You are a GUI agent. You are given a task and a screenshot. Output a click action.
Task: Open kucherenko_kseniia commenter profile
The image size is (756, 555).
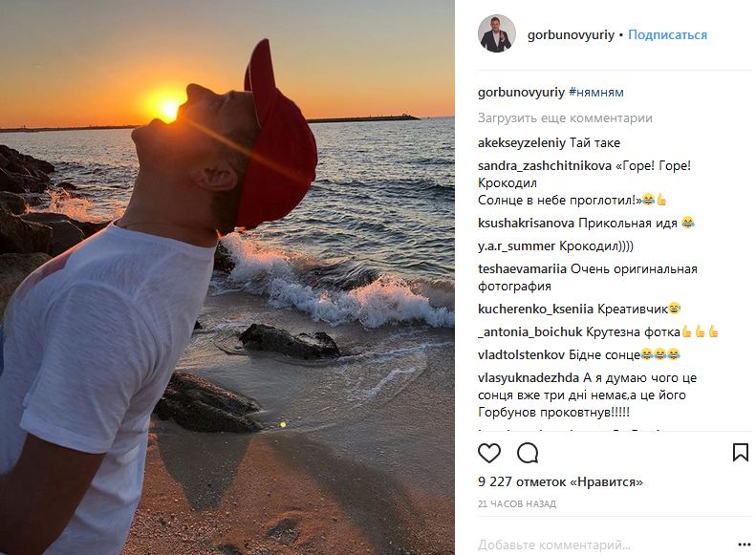[535, 309]
